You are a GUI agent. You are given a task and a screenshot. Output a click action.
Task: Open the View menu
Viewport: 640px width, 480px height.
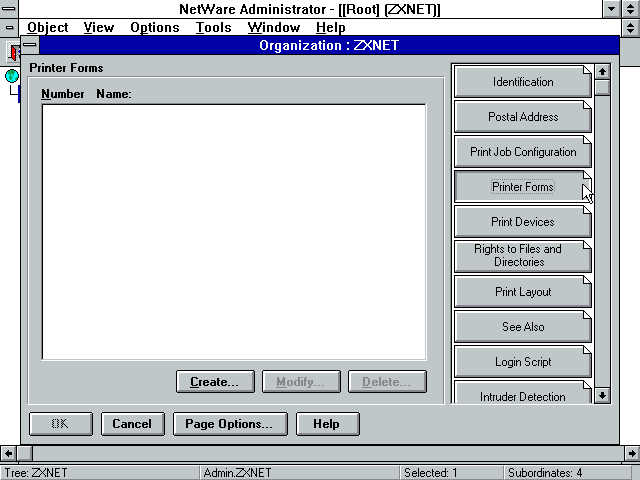click(x=99, y=27)
